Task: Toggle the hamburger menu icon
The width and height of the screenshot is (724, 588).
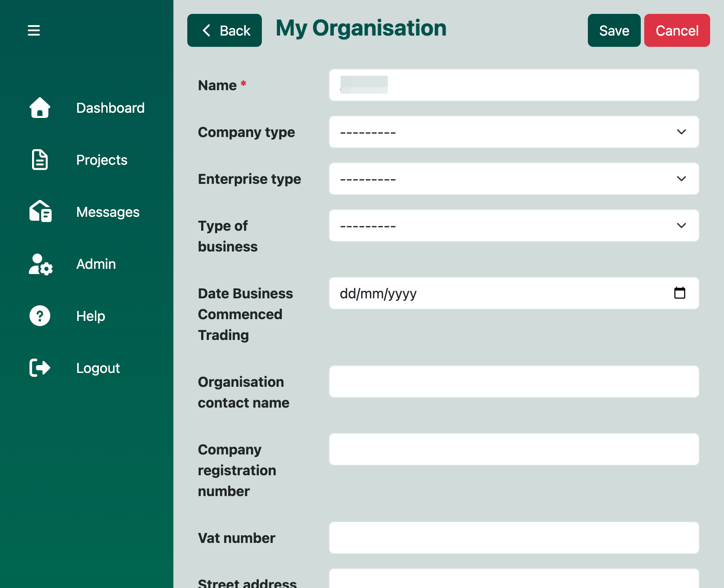Action: pyautogui.click(x=34, y=30)
